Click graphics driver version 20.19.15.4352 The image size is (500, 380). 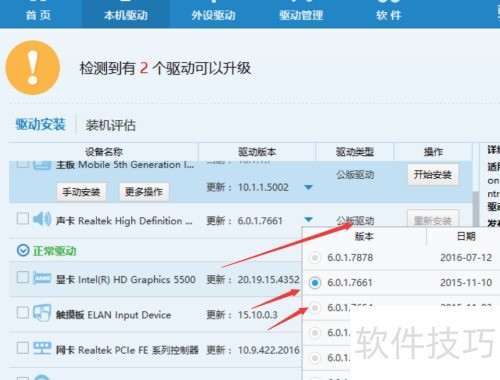coord(268,279)
